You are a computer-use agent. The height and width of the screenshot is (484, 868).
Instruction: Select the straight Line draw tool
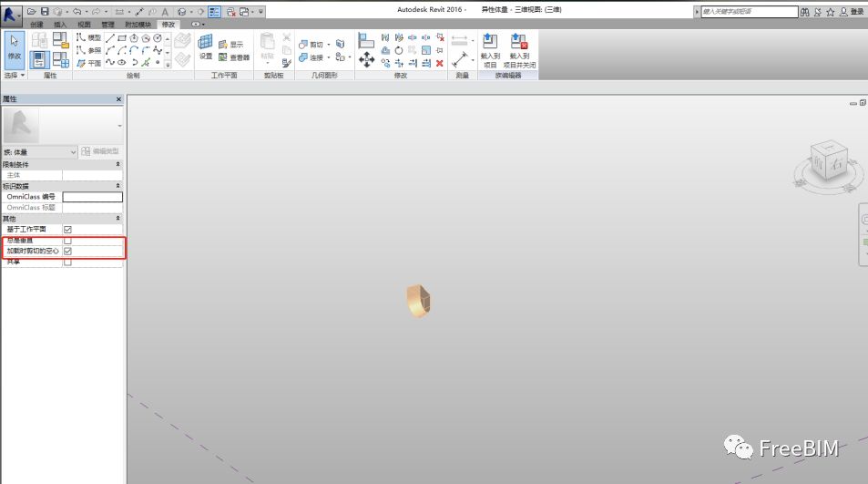click(110, 38)
